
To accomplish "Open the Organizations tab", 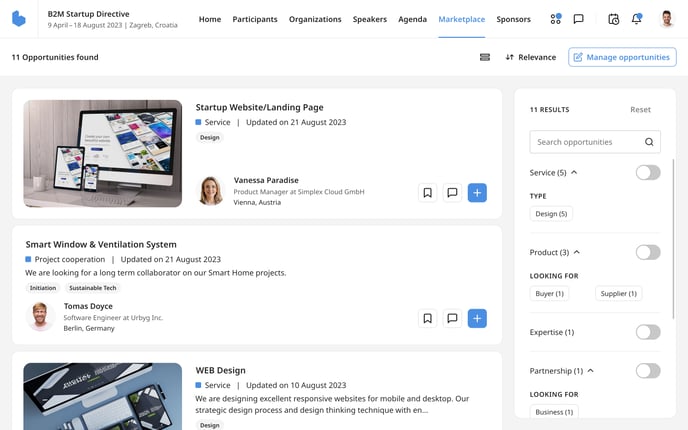I will pos(315,19).
